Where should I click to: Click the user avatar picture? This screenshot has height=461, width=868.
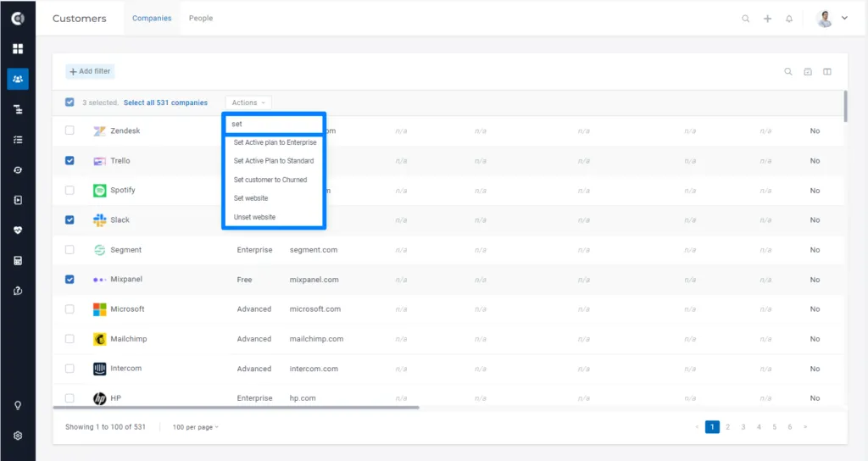(x=825, y=19)
